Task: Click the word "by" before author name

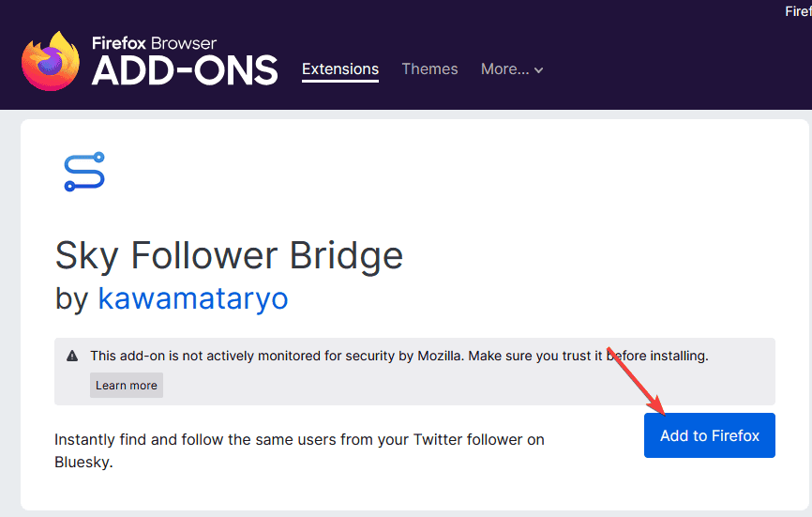Action: point(71,298)
